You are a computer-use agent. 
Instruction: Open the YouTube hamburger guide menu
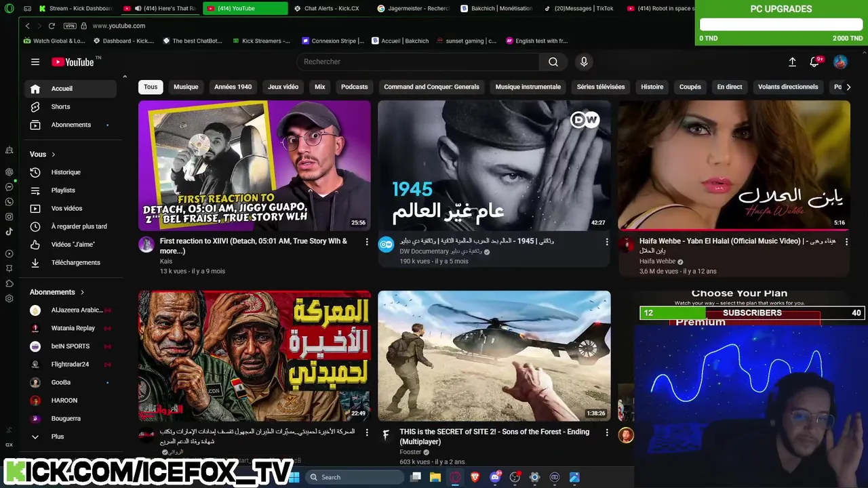35,62
